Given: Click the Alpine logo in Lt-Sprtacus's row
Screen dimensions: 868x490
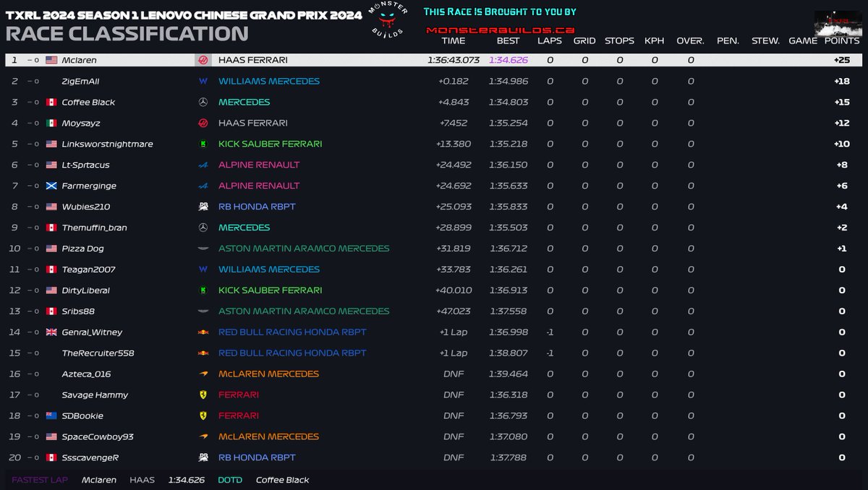Looking at the screenshot, I should (x=203, y=165).
